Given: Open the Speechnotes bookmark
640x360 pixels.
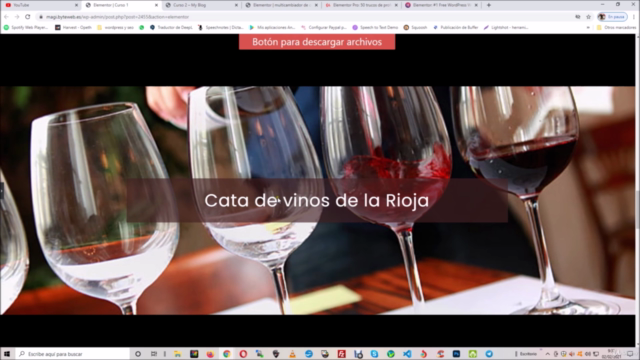Looking at the screenshot, I should tap(220, 27).
